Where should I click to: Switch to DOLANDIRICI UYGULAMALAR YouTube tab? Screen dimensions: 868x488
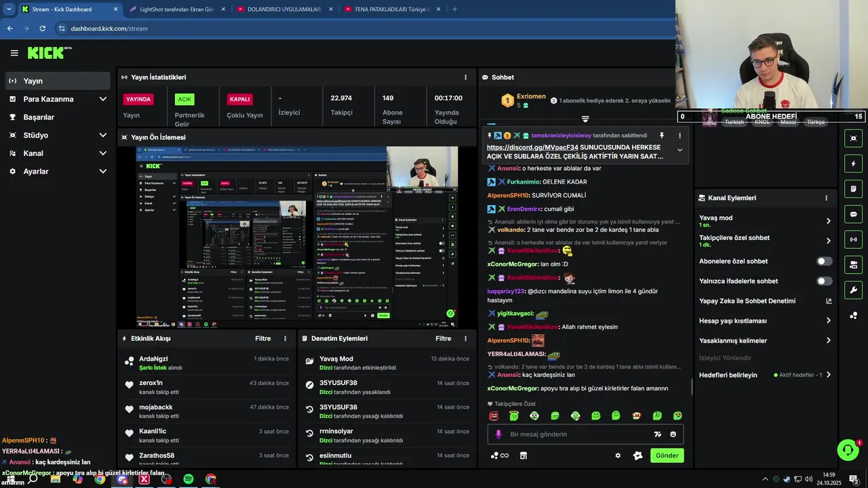(x=283, y=9)
